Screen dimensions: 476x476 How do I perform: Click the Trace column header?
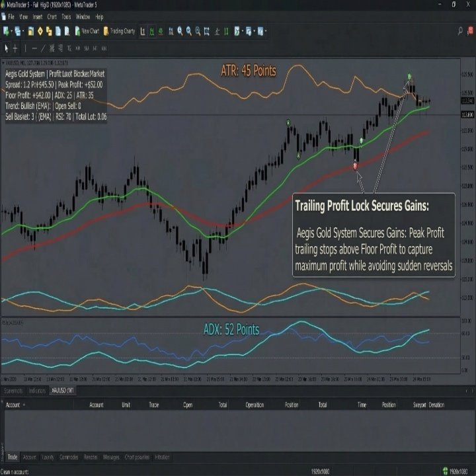coord(153,405)
